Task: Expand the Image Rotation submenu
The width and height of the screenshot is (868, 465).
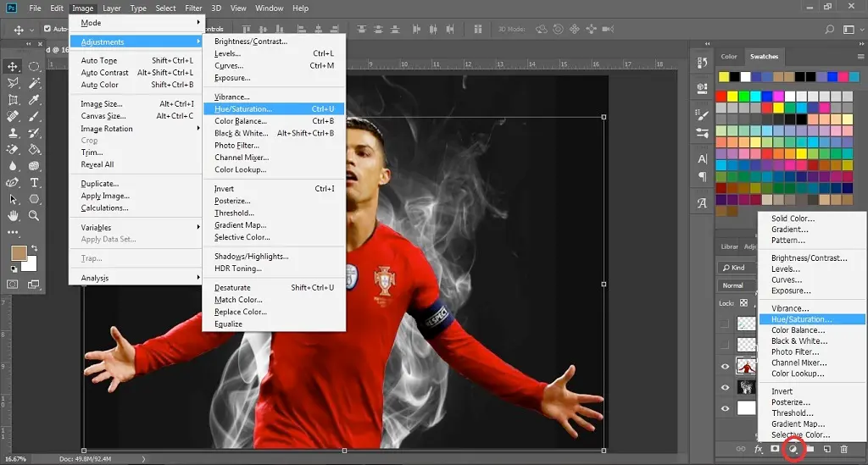Action: click(x=136, y=128)
